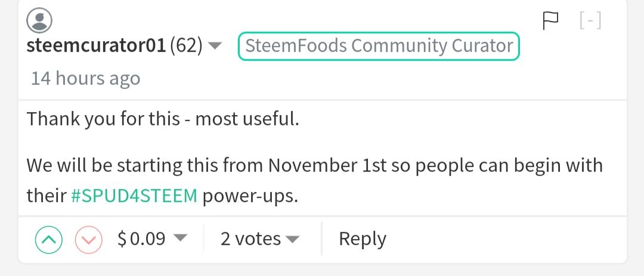Open the 14 hours ago timestamp permalink
Image resolution: width=644 pixels, height=276 pixels.
86,78
